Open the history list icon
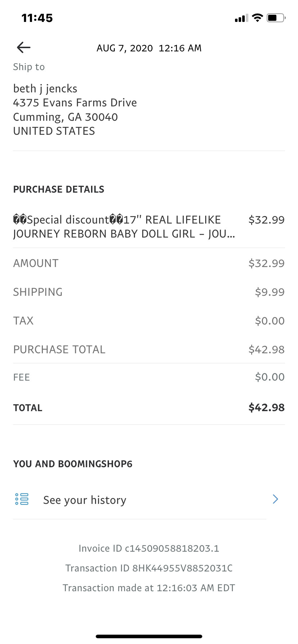This screenshot has width=298, height=644. 22,499
